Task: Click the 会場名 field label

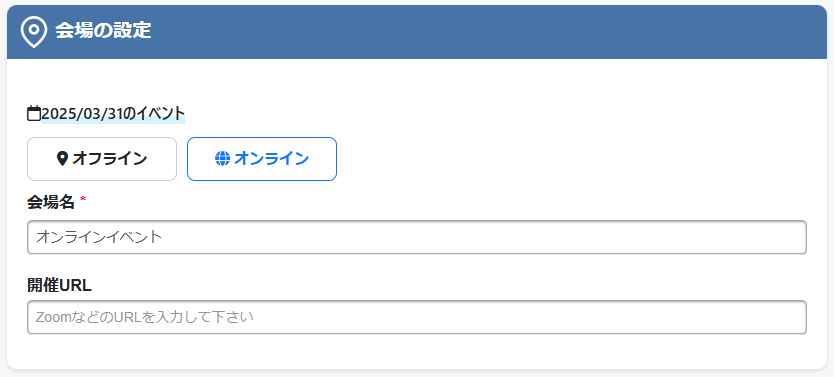Action: pyautogui.click(x=51, y=202)
